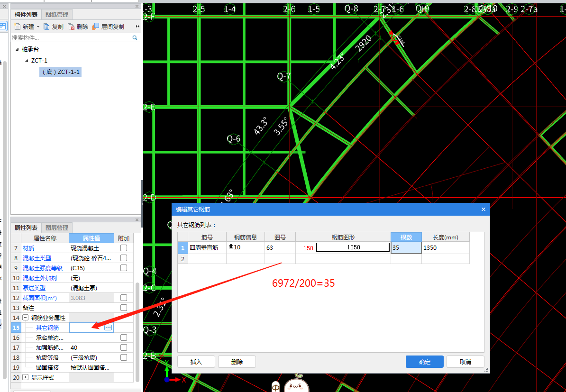566x392 pixels.
Task: Click the 其它钢筋 property link
Action: (x=47, y=328)
